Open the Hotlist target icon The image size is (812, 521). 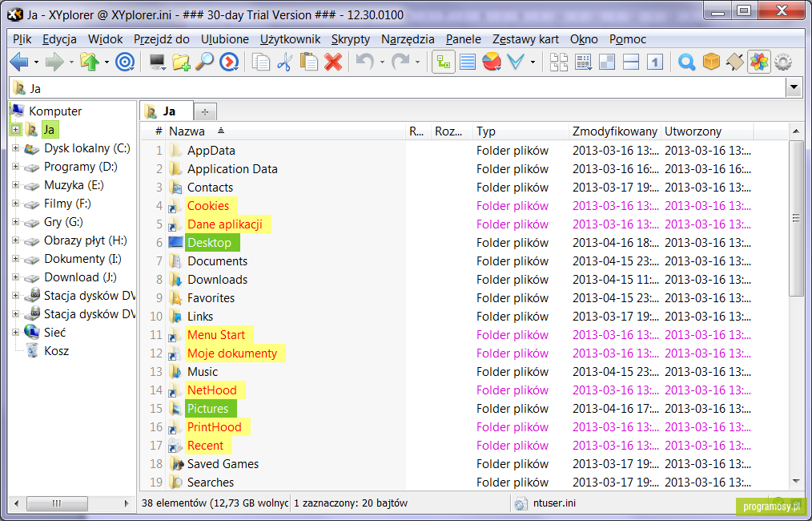pos(124,63)
